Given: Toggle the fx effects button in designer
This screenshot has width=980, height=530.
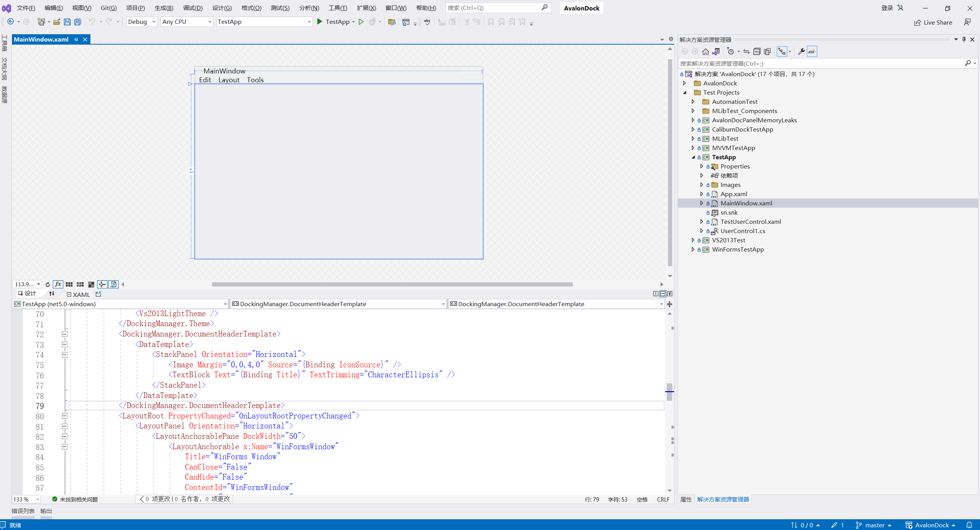Looking at the screenshot, I should click(58, 285).
